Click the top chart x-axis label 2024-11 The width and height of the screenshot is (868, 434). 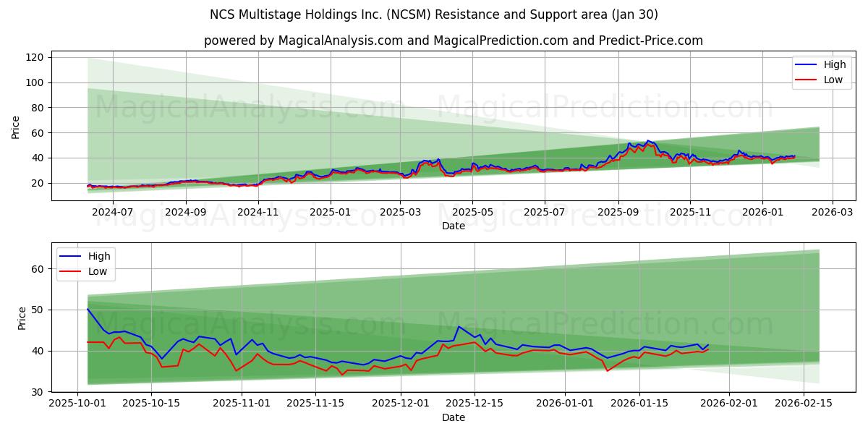coord(258,213)
